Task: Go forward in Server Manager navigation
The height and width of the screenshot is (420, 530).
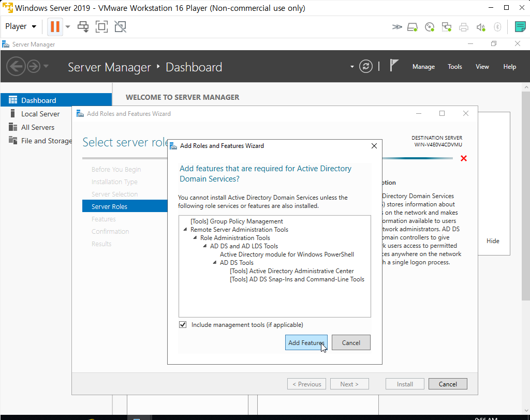Action: [x=34, y=66]
